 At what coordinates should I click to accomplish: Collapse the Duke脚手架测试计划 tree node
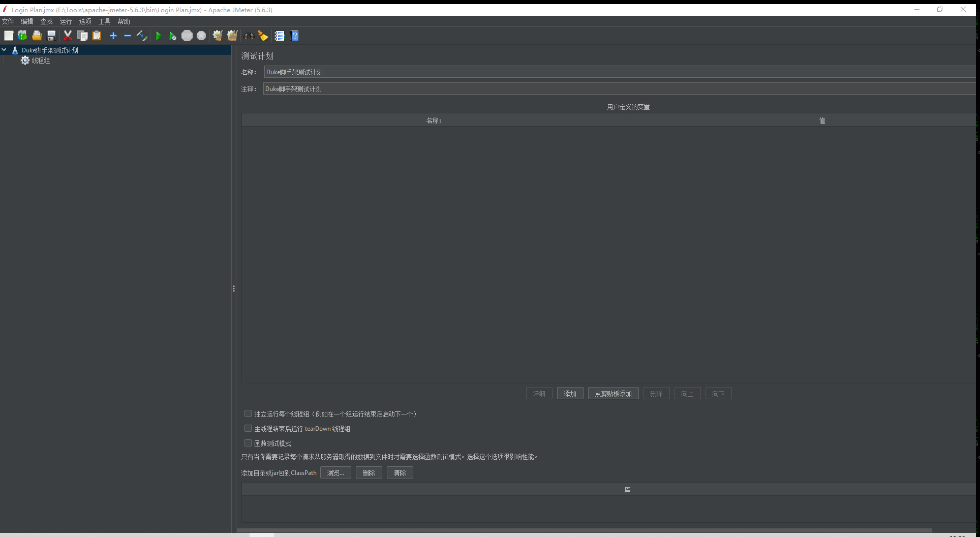click(x=4, y=50)
